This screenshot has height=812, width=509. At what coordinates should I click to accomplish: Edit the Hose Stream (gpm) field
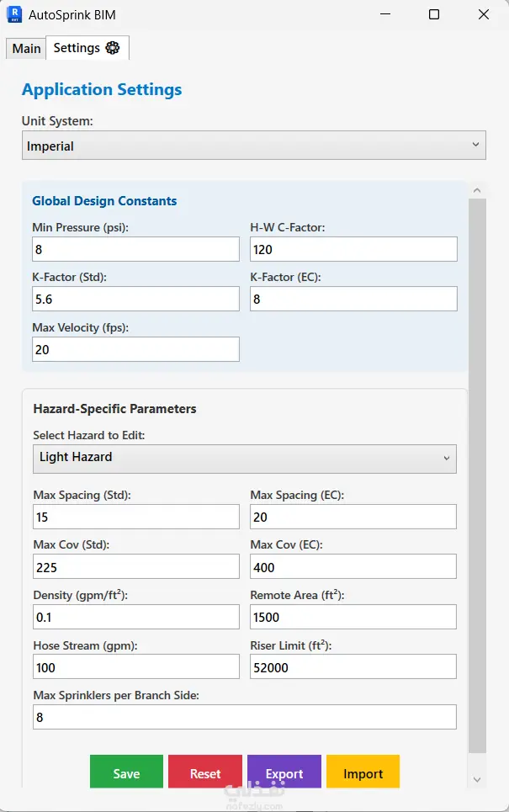tap(136, 666)
